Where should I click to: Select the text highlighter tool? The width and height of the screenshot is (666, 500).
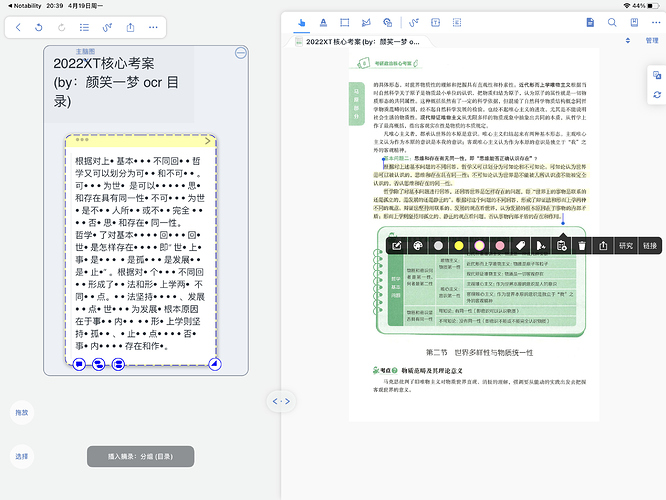point(323,21)
